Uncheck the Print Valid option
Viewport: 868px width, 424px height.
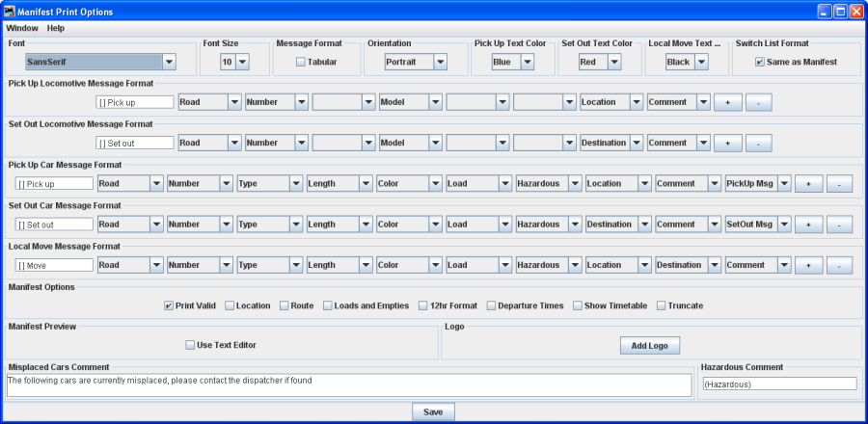tap(169, 305)
